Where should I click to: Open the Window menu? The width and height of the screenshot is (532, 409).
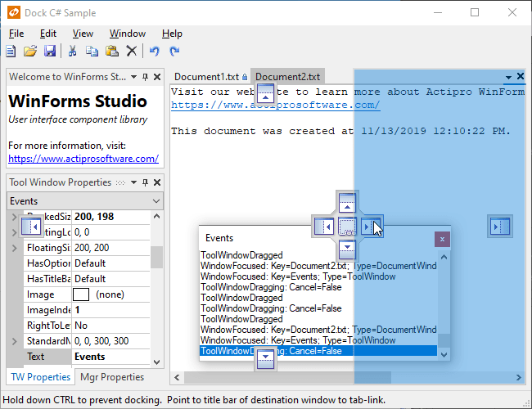tap(127, 34)
